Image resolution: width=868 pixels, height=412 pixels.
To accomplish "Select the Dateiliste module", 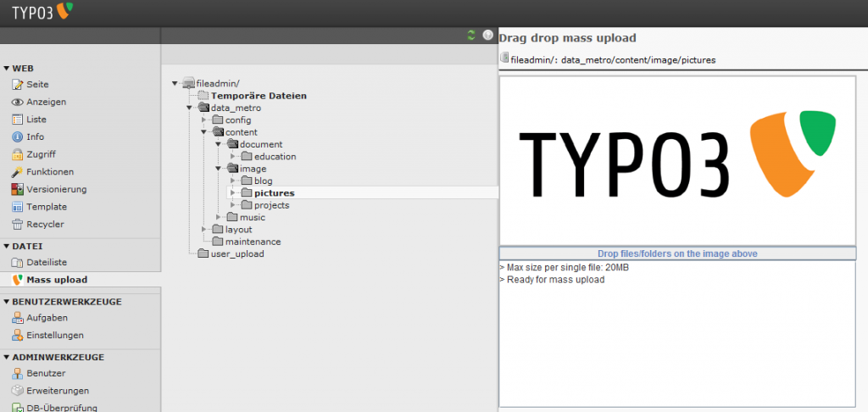I will pos(47,263).
